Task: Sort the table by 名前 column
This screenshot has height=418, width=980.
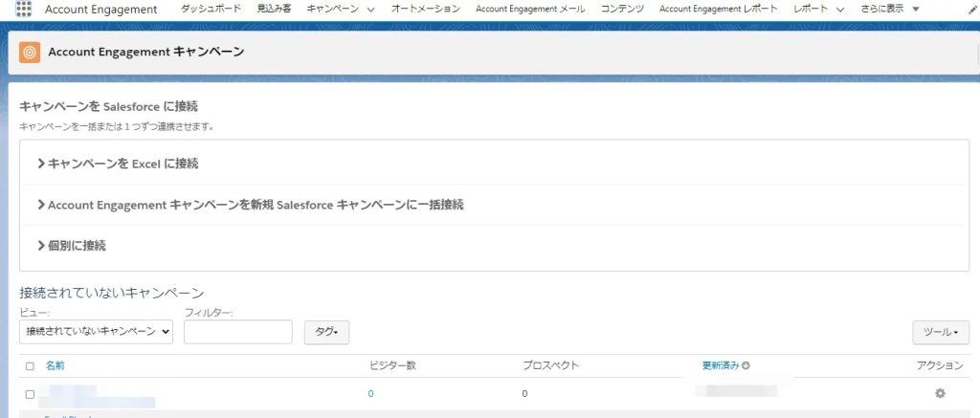Action: pyautogui.click(x=55, y=365)
